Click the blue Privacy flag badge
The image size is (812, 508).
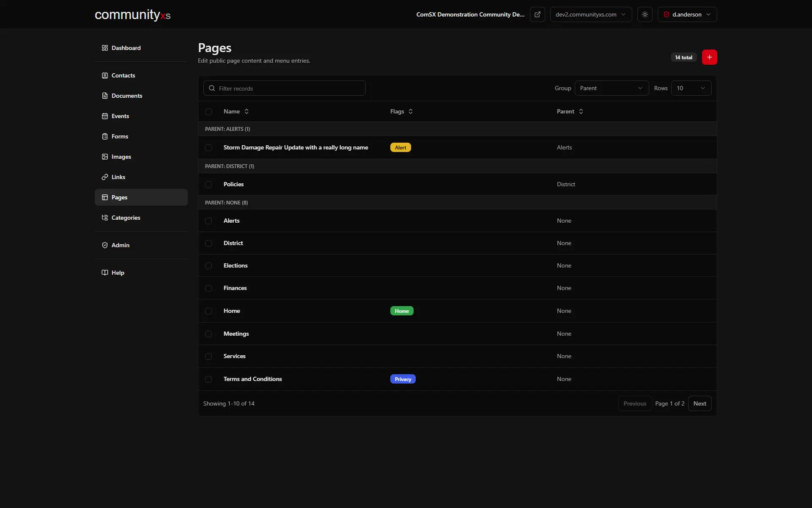coord(403,379)
